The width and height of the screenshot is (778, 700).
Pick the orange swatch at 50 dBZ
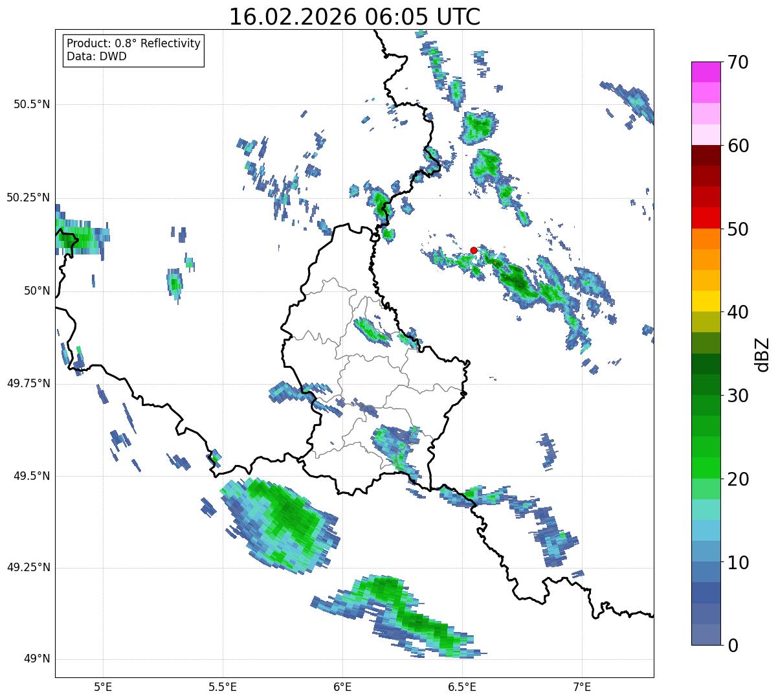706,239
